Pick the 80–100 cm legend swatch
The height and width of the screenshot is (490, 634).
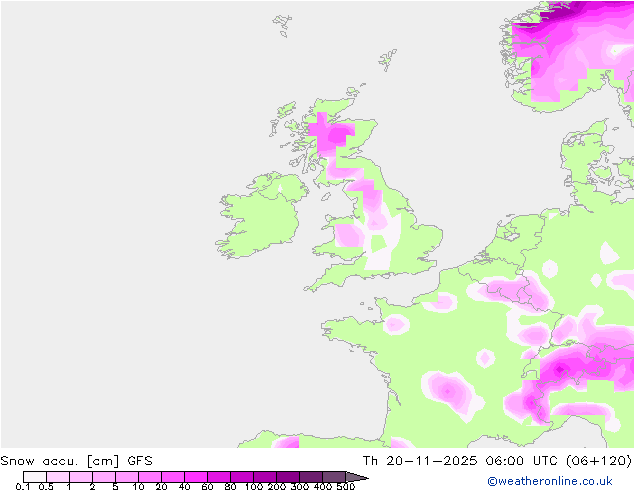[x=242, y=477]
